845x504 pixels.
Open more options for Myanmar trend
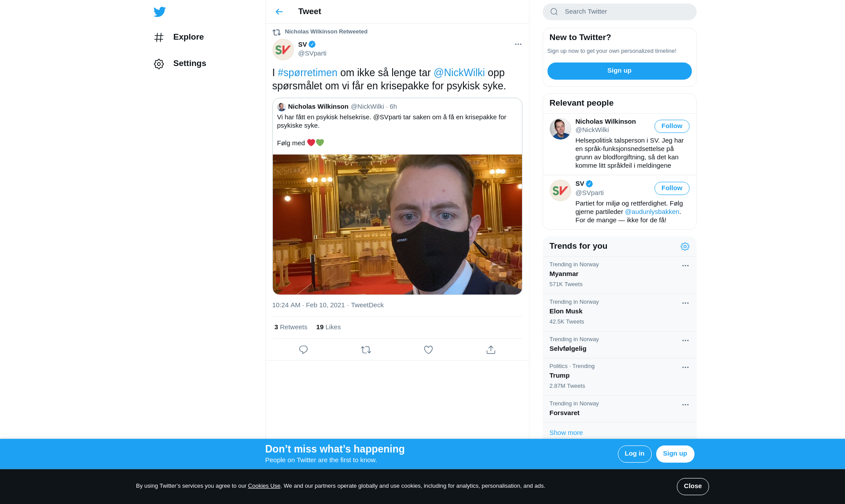(685, 266)
